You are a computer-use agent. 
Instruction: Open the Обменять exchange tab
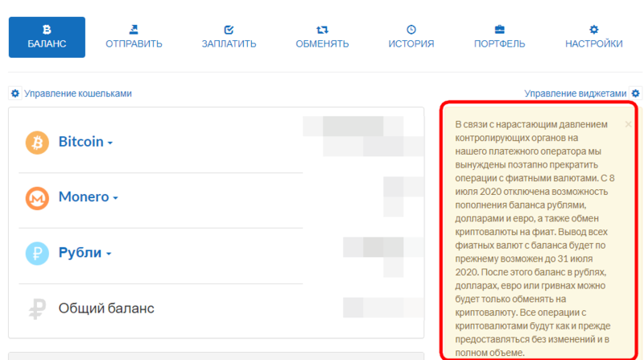[x=322, y=35]
